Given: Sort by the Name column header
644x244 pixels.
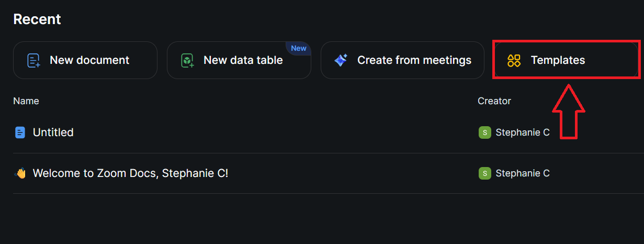Looking at the screenshot, I should point(26,101).
